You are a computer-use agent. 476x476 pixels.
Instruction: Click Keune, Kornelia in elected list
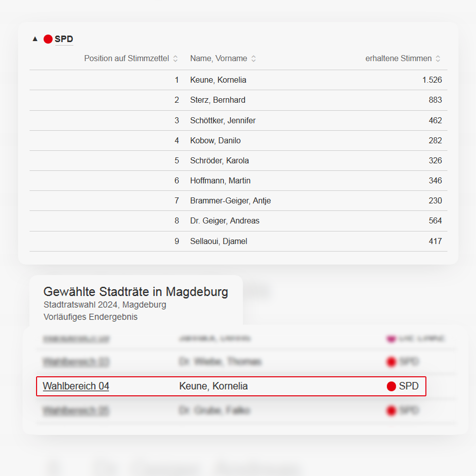[213, 386]
